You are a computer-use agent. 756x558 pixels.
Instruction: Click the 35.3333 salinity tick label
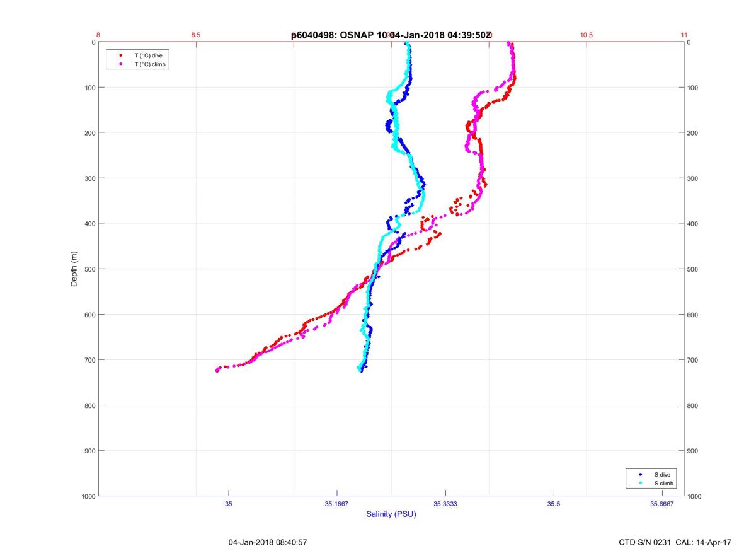pos(445,504)
